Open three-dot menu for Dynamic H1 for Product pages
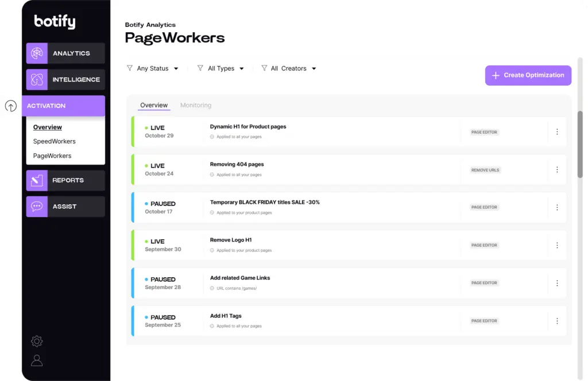Image resolution: width=588 pixels, height=381 pixels. (557, 132)
